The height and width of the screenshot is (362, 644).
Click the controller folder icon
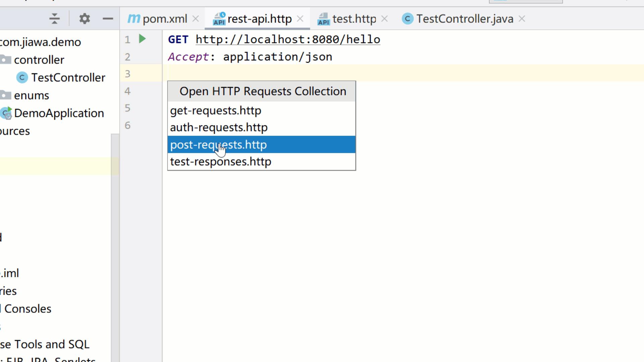(5, 59)
